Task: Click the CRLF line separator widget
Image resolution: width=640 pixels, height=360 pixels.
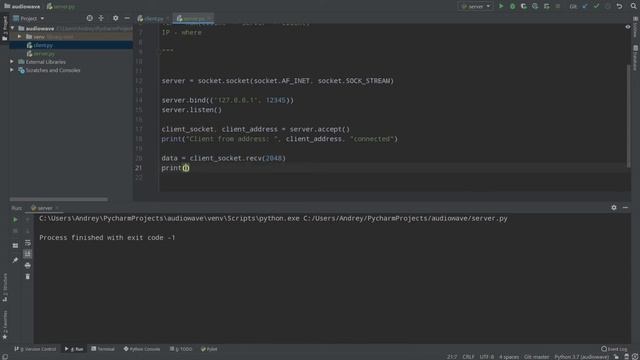Action: click(x=468, y=357)
